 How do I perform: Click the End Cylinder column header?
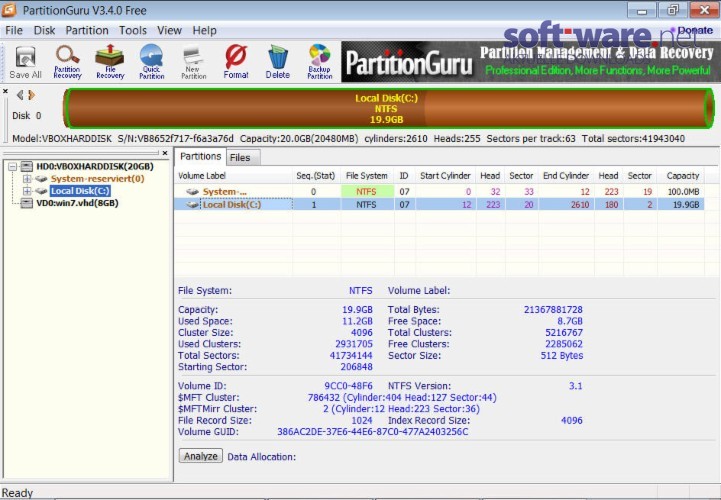(566, 176)
